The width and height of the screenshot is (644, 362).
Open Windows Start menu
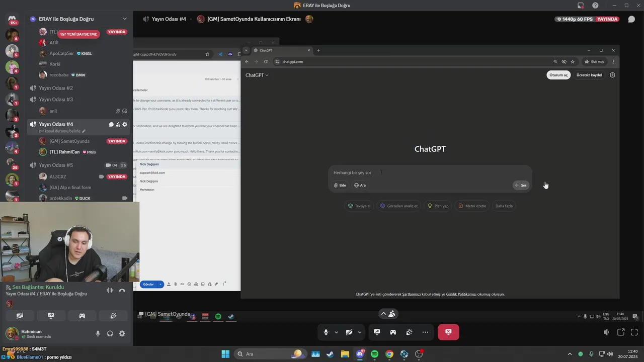(225, 354)
